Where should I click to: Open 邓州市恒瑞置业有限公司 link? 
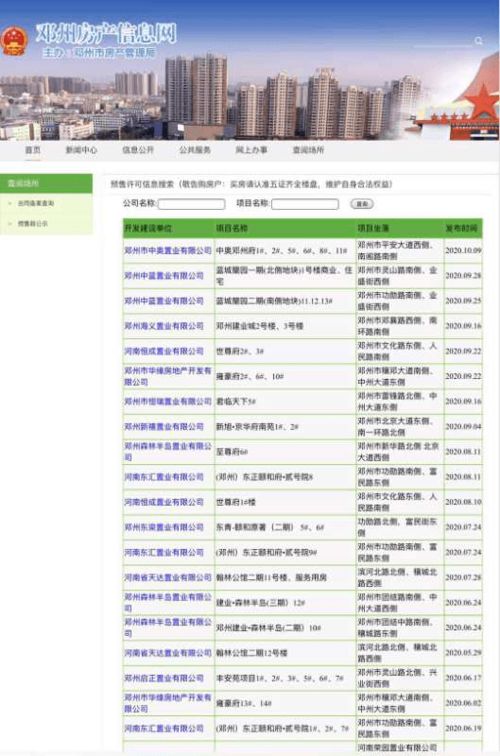pos(168,402)
